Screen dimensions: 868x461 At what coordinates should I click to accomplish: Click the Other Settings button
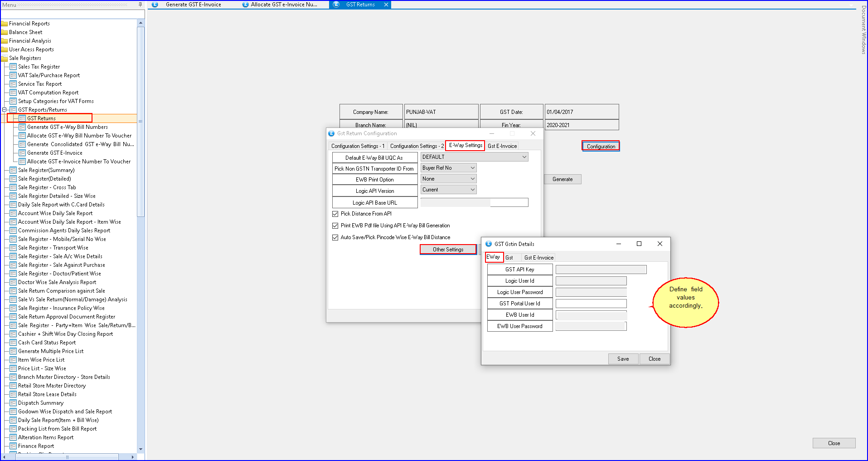click(x=448, y=250)
